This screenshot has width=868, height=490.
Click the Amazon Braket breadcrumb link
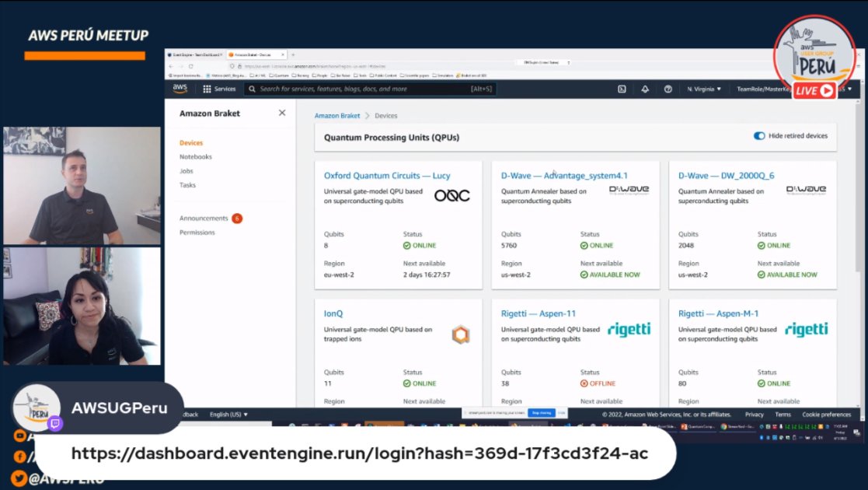[337, 115]
